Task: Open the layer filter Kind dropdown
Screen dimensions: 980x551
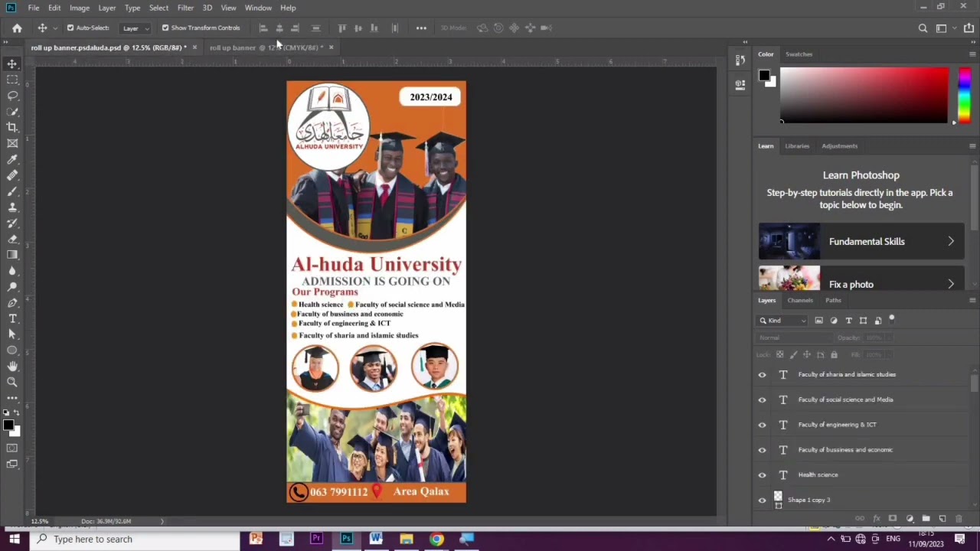Action: [782, 321]
